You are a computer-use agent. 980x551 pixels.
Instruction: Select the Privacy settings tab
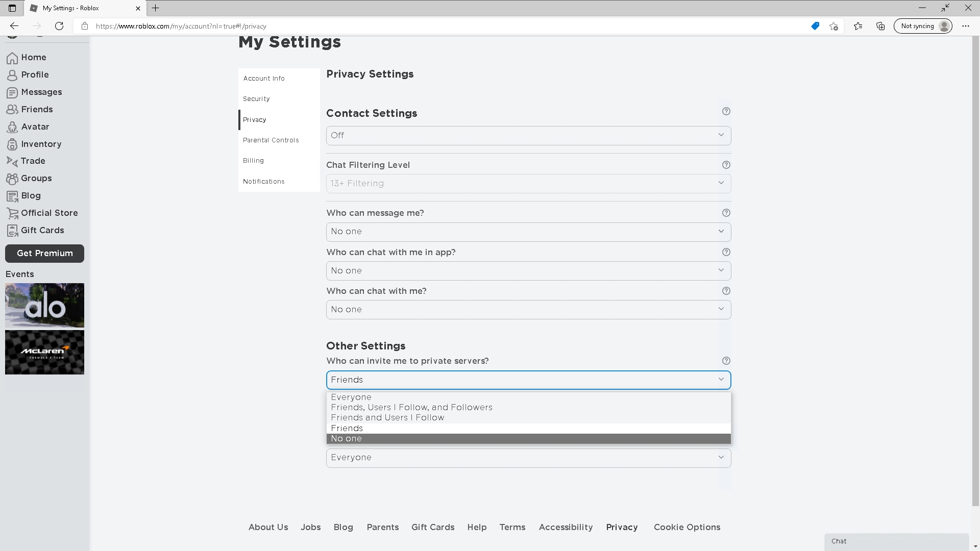[279, 120]
